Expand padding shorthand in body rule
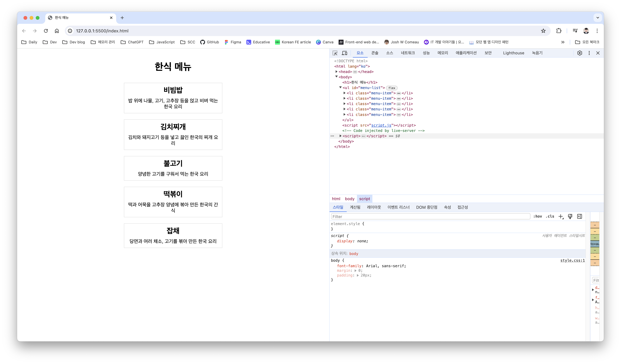Screen dimensions: 621x364 [x=358, y=275]
